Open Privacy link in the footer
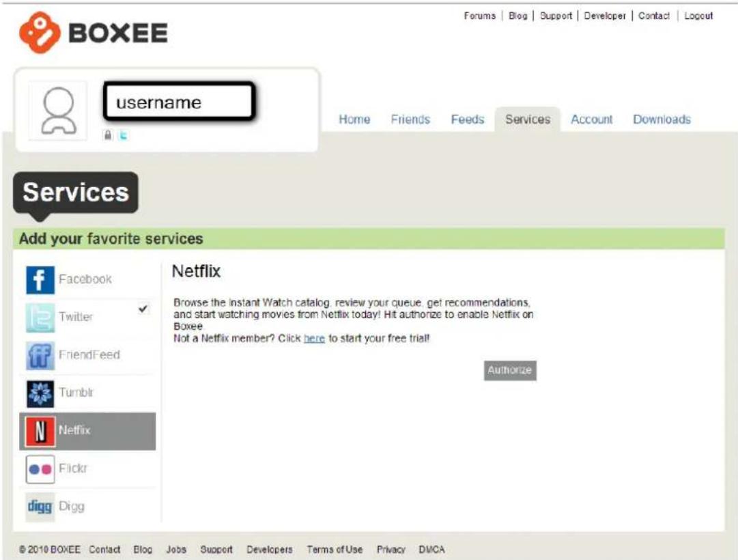The height and width of the screenshot is (560, 738). 391,550
